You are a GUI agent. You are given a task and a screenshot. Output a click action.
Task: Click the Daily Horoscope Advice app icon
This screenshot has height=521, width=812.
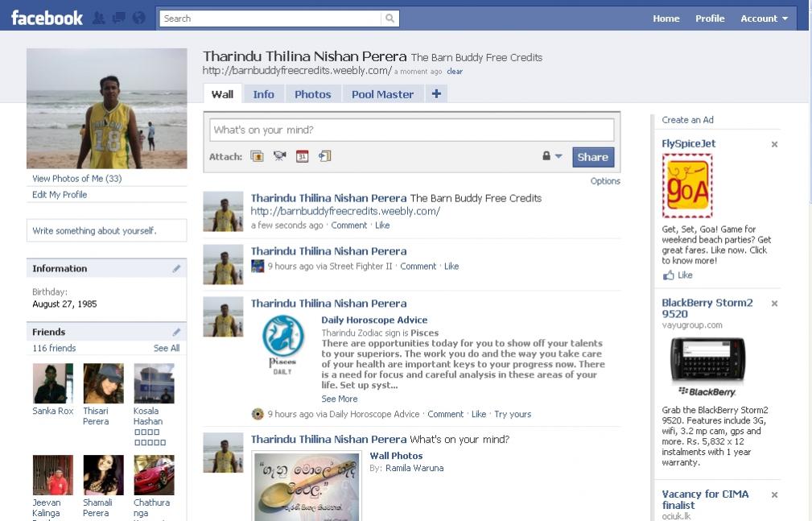258,414
